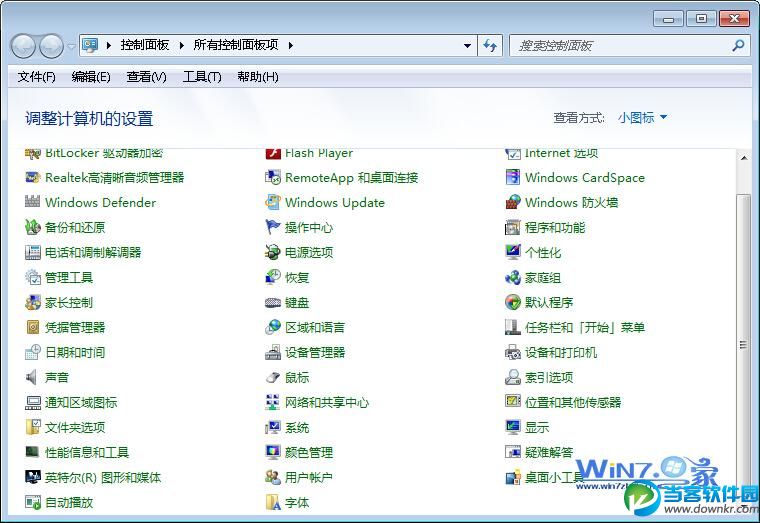Image resolution: width=760 pixels, height=523 pixels.
Task: Click the scrollbar up arrow
Action: [x=744, y=158]
